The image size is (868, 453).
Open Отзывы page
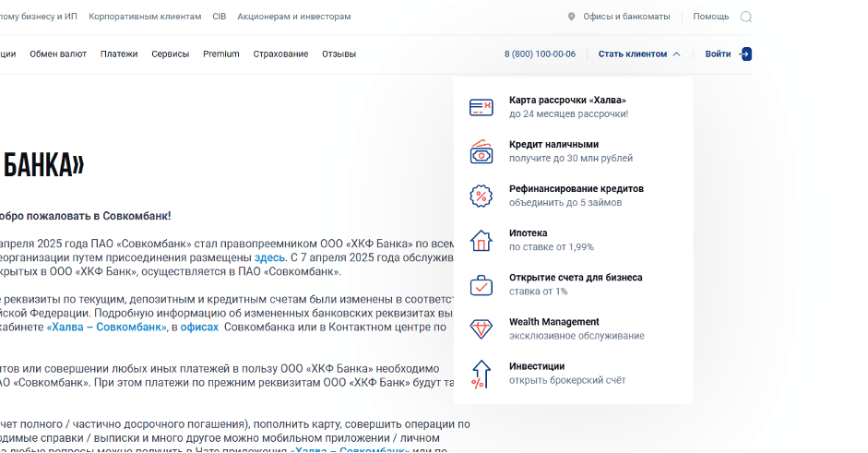pos(339,54)
